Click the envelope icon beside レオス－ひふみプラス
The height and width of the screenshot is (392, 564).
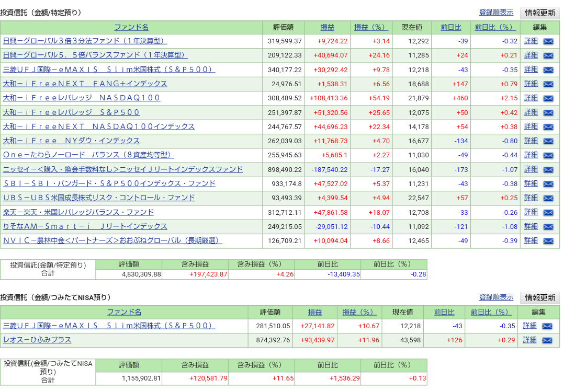548,339
